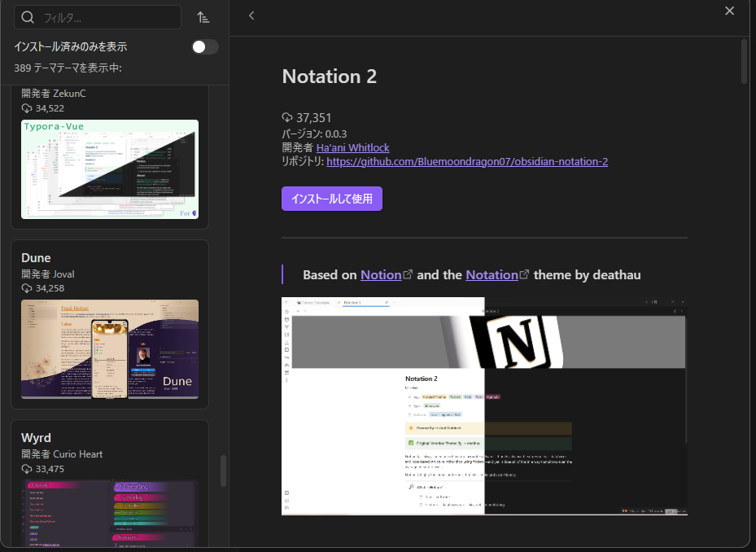Click the download count icon on the Dune card
This screenshot has width=756, height=552.
[x=27, y=288]
